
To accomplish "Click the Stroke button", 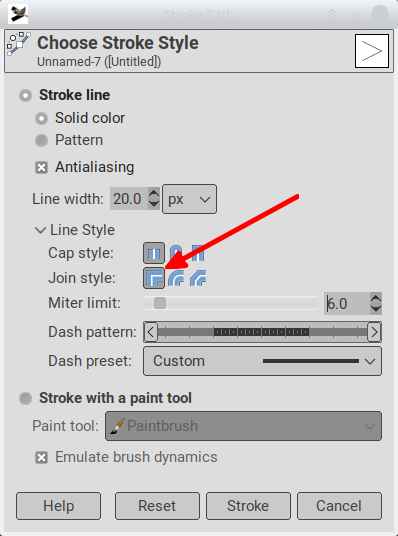I will coord(248,506).
